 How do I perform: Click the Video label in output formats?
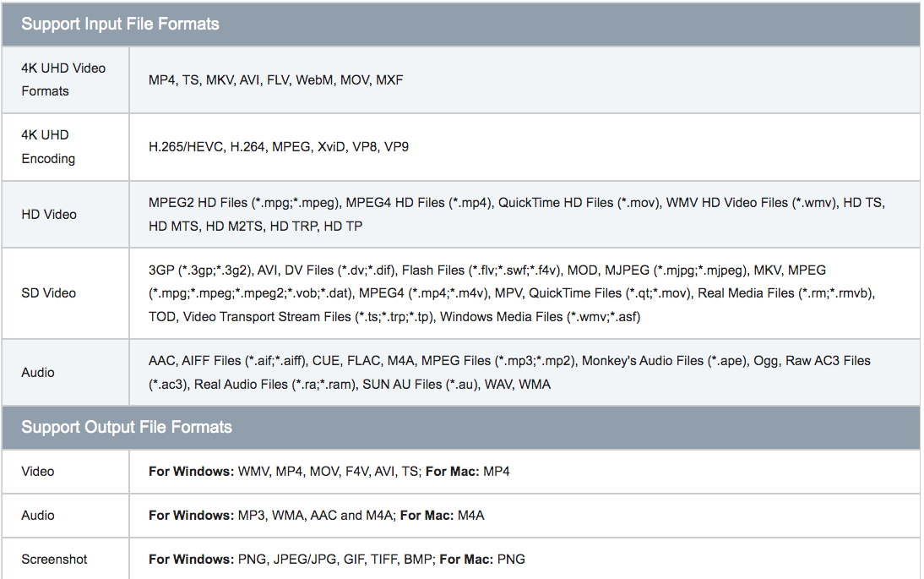coord(38,472)
